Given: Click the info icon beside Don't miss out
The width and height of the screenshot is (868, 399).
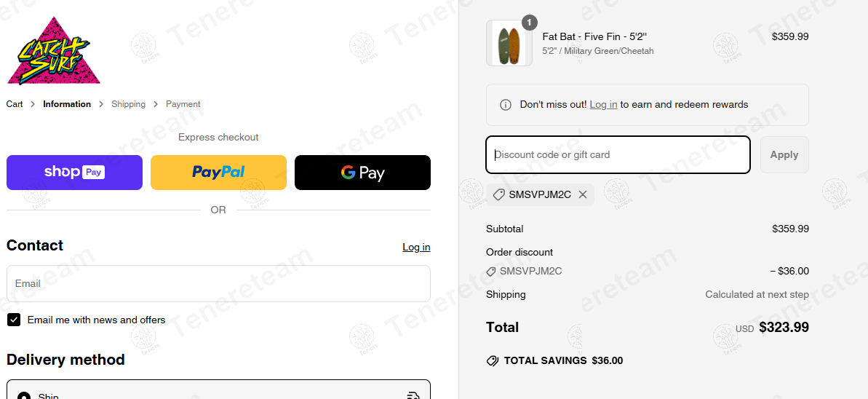Looking at the screenshot, I should (506, 105).
